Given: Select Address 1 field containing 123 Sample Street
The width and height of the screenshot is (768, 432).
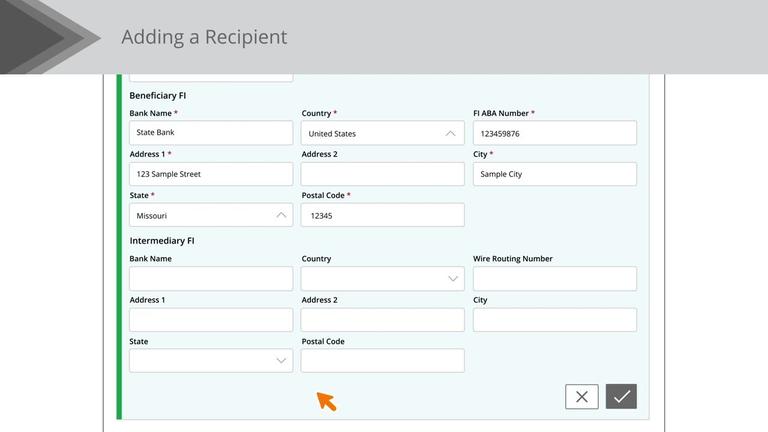Looking at the screenshot, I should (x=211, y=174).
